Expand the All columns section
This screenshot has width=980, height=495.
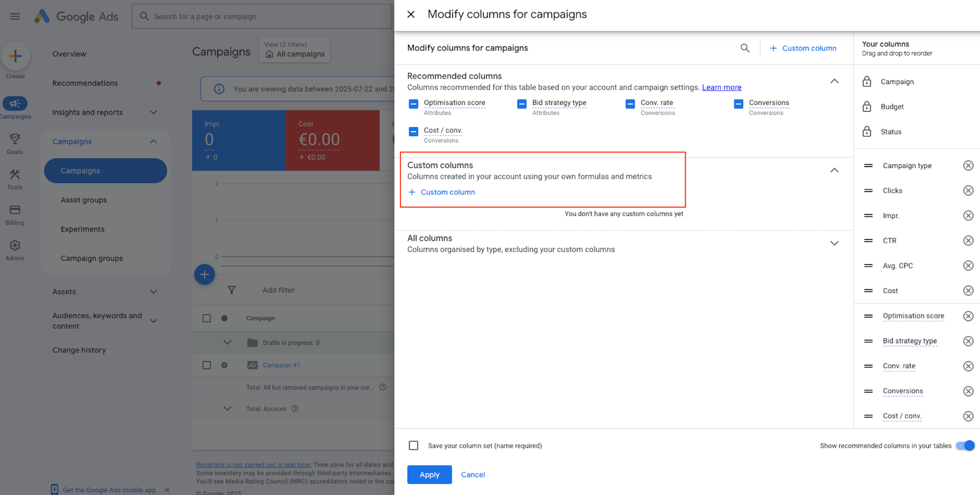coord(834,243)
